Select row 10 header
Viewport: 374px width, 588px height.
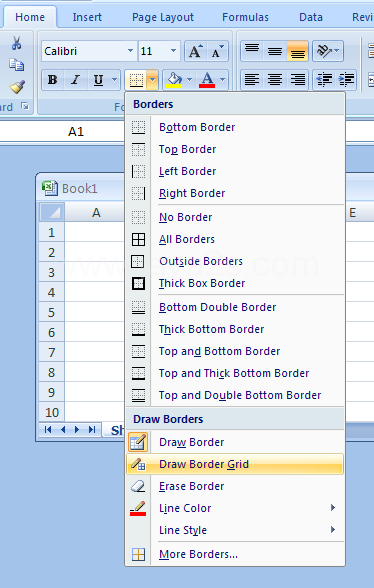tap(52, 412)
